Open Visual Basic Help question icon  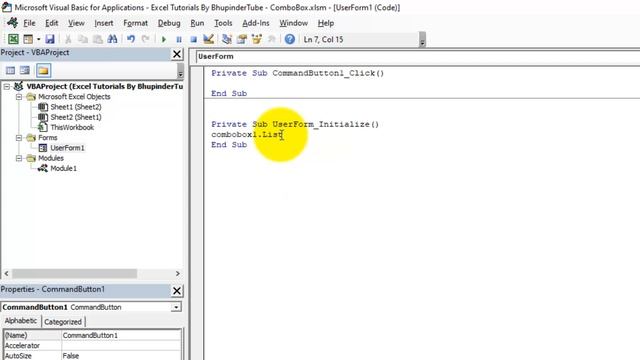(x=290, y=39)
